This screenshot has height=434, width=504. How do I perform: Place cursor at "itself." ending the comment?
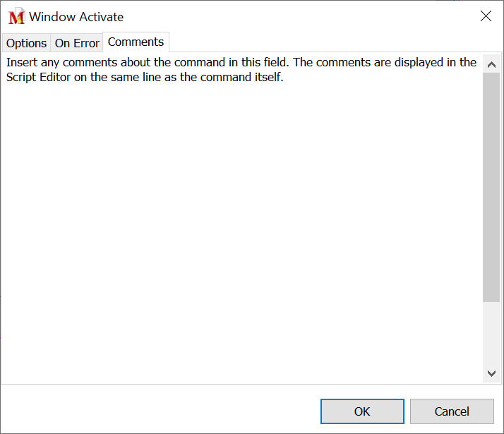283,78
